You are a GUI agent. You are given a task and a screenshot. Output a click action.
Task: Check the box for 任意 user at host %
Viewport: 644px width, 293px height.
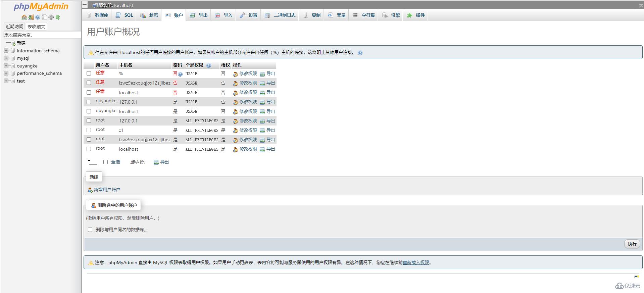click(x=89, y=73)
